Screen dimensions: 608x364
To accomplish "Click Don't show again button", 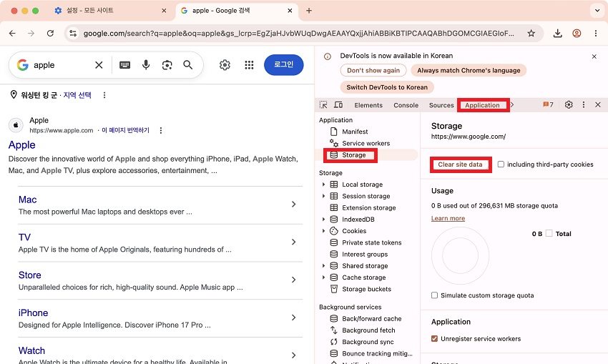I will coord(373,71).
